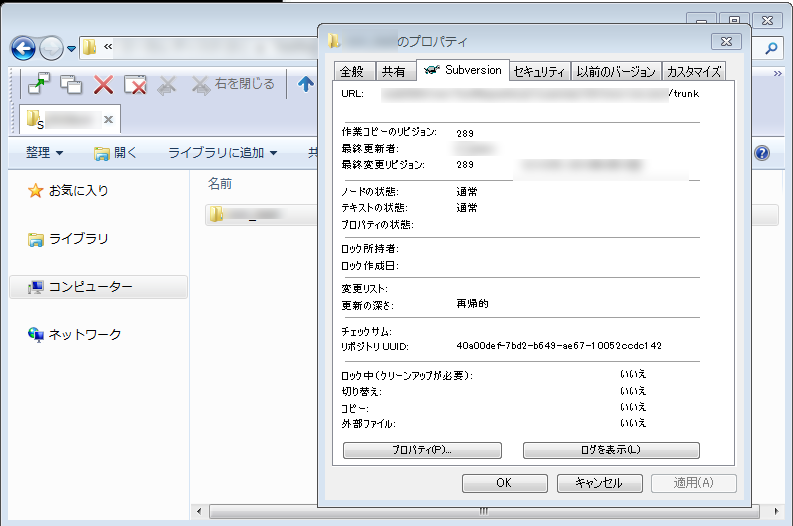The width and height of the screenshot is (793, 526).
Task: Switch to 以前のバージョン tab
Action: (616, 71)
